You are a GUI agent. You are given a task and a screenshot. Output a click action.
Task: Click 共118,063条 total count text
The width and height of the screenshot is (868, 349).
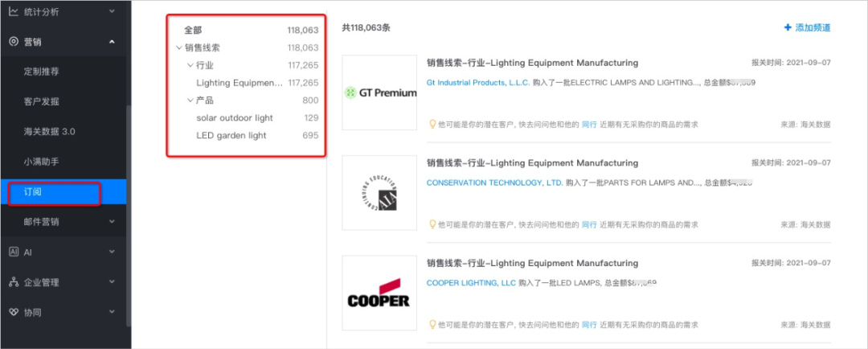(366, 27)
